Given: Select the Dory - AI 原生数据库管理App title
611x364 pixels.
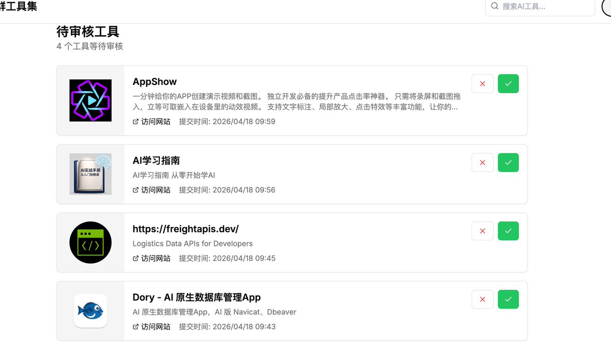Looking at the screenshot, I should click(197, 297).
